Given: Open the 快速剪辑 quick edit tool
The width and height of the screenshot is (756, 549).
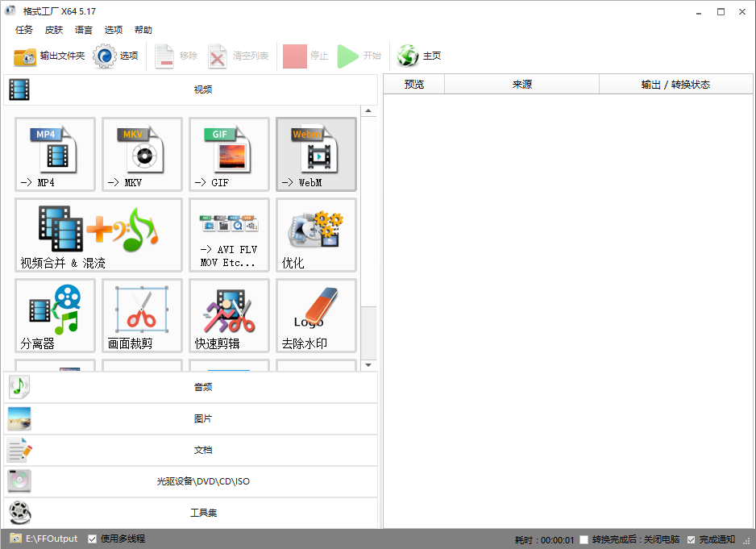Looking at the screenshot, I should [x=229, y=315].
